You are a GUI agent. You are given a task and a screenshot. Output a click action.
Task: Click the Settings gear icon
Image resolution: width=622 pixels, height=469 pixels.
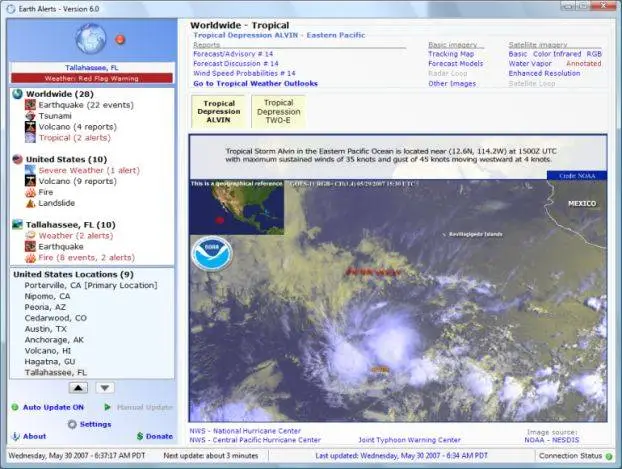pyautogui.click(x=72, y=424)
